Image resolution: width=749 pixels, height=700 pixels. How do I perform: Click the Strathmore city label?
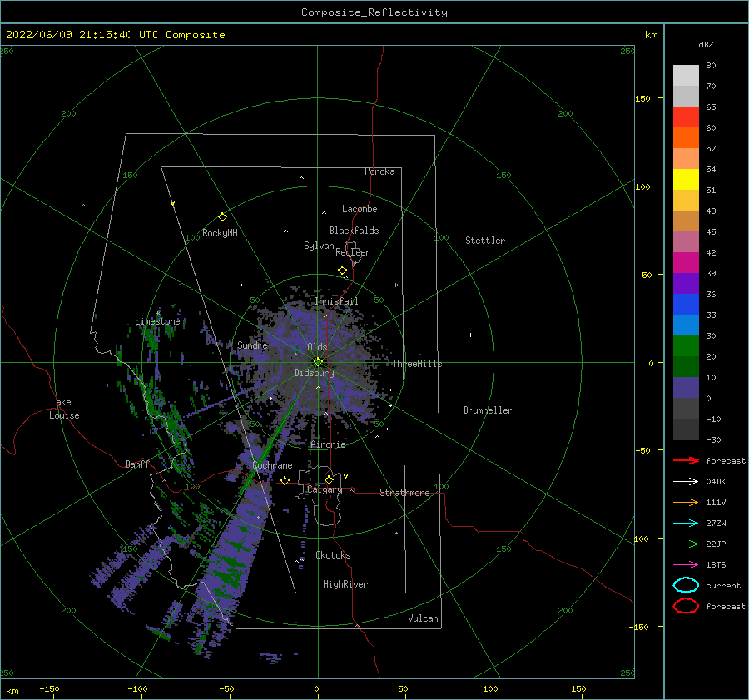pos(404,493)
